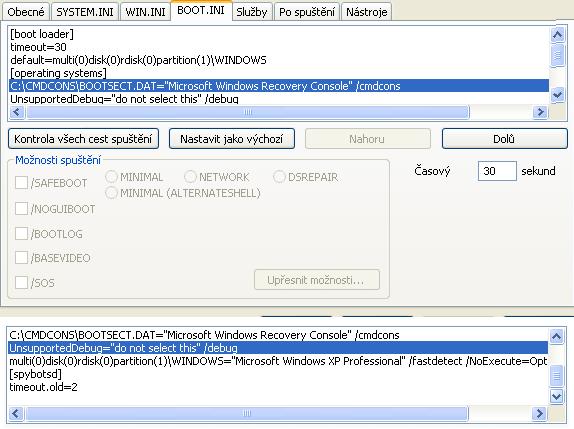Viewport: 574px width, 429px height.
Task: Select MINIMAL (ALTERNATESHELL) radio option
Action: [x=111, y=193]
